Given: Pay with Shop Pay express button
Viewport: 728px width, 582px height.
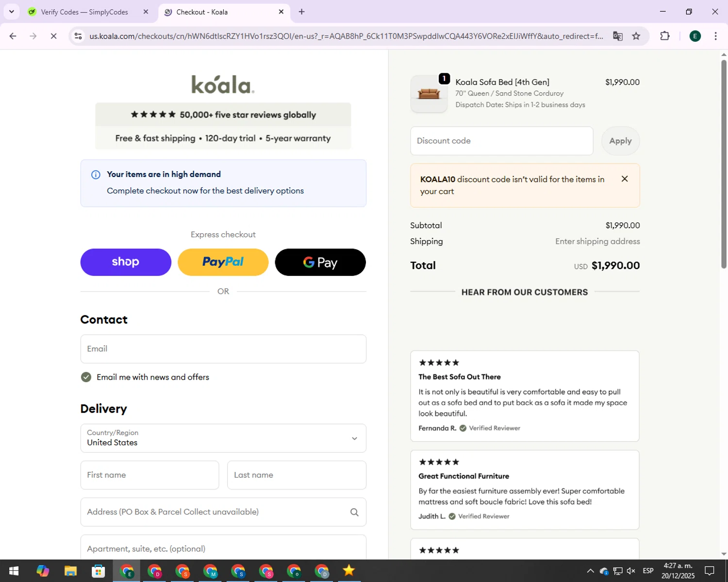Looking at the screenshot, I should (126, 262).
